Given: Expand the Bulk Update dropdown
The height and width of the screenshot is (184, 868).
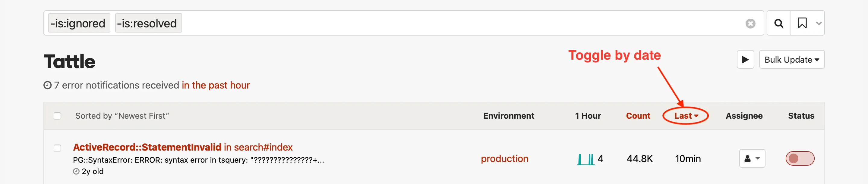Looking at the screenshot, I should [791, 60].
